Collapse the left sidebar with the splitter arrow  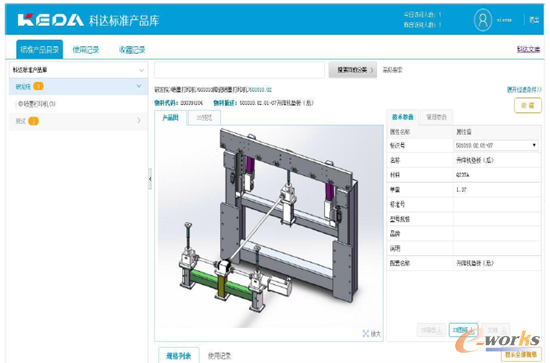[150, 179]
